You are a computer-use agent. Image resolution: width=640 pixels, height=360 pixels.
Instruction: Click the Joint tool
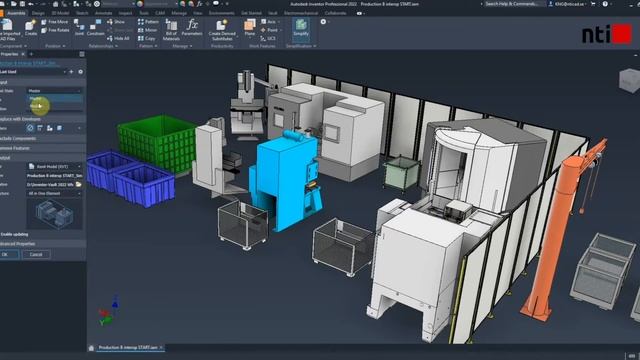[x=79, y=28]
